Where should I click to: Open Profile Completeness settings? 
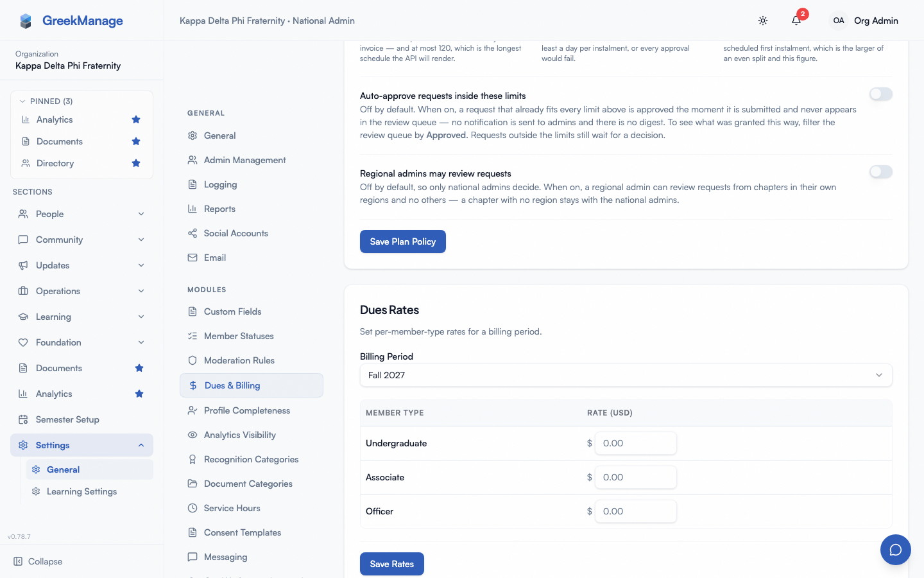coord(252,410)
